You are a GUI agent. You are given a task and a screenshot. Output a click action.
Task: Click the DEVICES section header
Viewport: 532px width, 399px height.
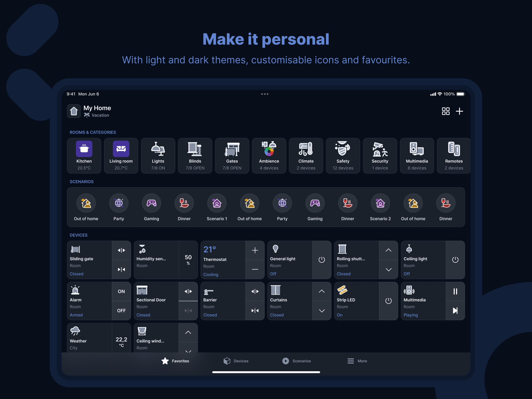79,235
